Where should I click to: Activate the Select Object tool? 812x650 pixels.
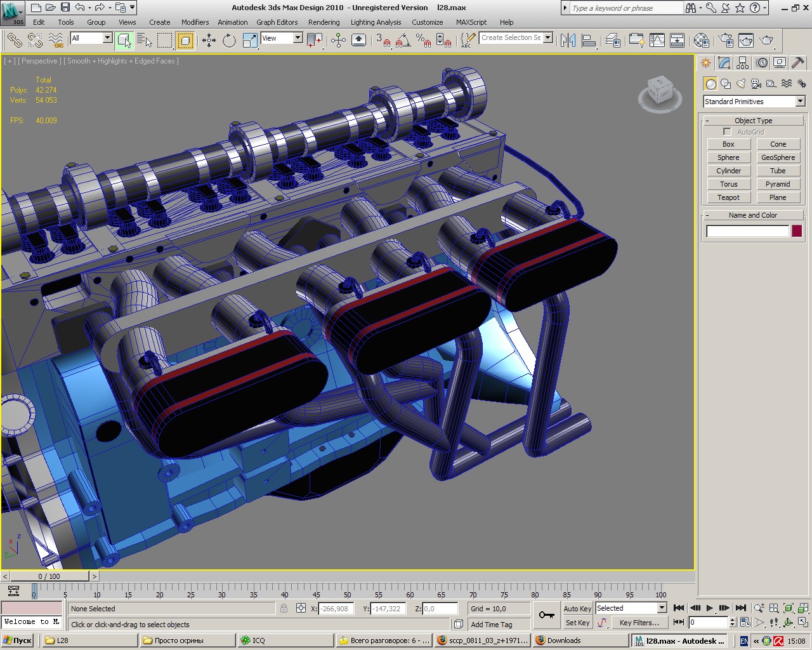124,41
